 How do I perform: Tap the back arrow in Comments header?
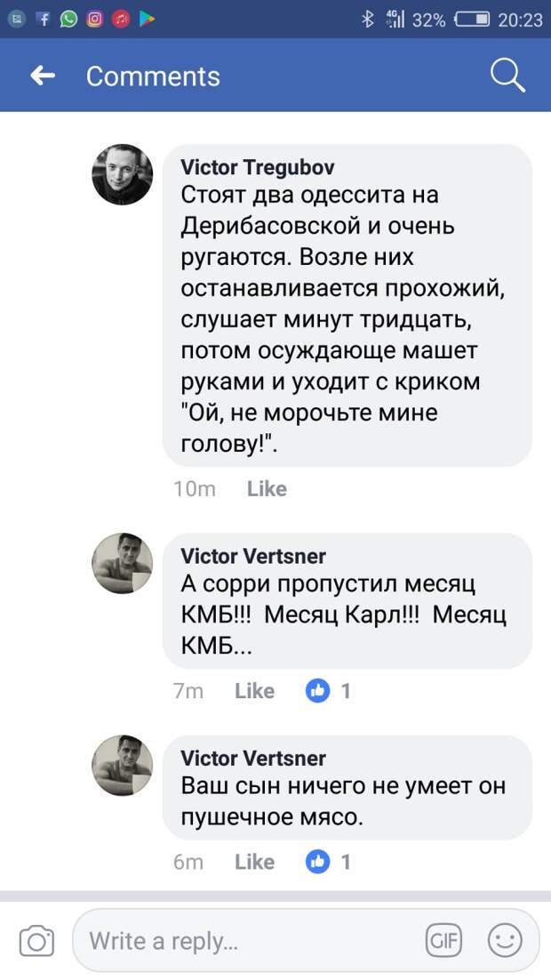click(43, 76)
